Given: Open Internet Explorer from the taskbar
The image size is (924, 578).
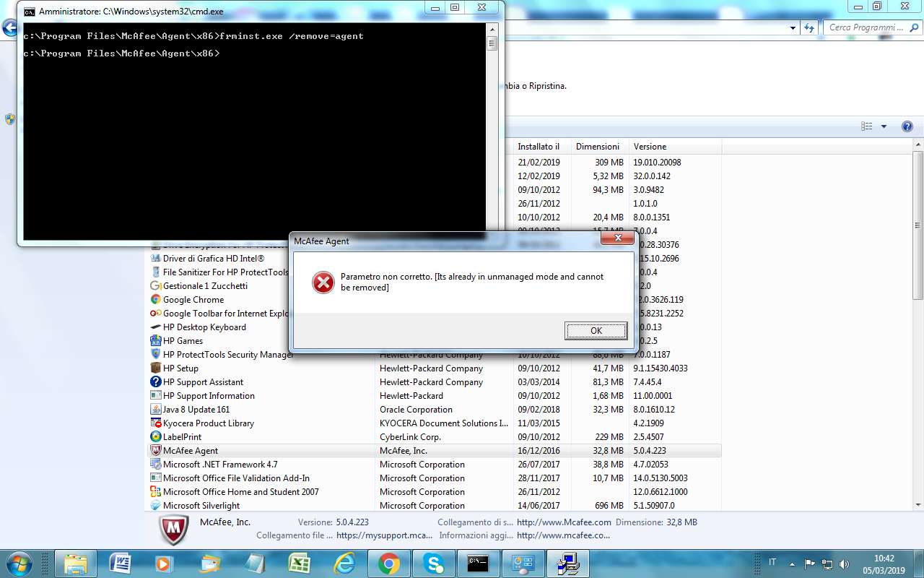Looking at the screenshot, I should pyautogui.click(x=344, y=563).
